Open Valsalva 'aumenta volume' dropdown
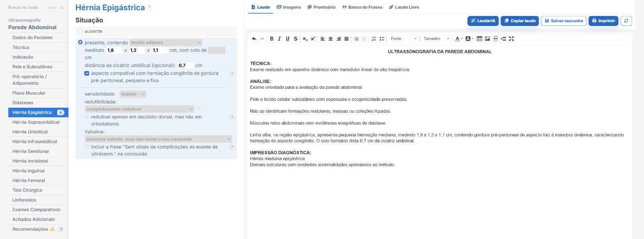 coord(159,139)
